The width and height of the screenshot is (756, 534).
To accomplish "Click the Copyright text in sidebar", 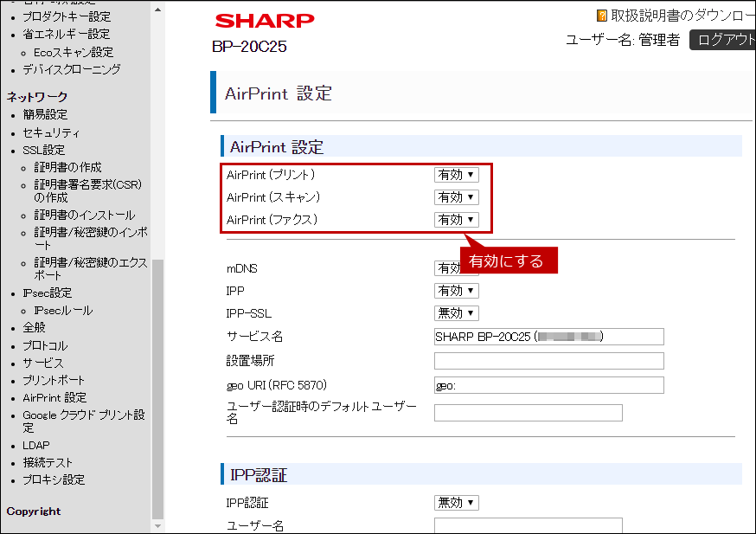I will (x=34, y=511).
